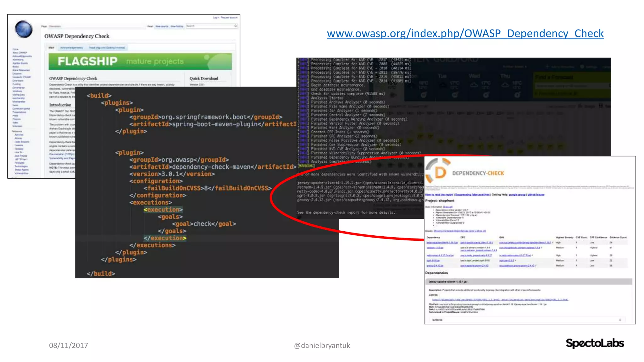Click the 'See the dependency-check report' terminal line
Screen dimensions: 644x362
pyautogui.click(x=346, y=213)
